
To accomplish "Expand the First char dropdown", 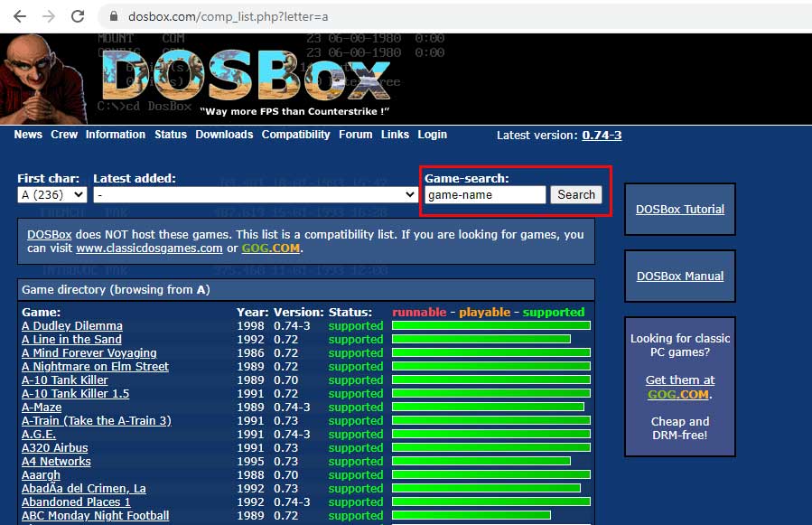I will (x=51, y=195).
